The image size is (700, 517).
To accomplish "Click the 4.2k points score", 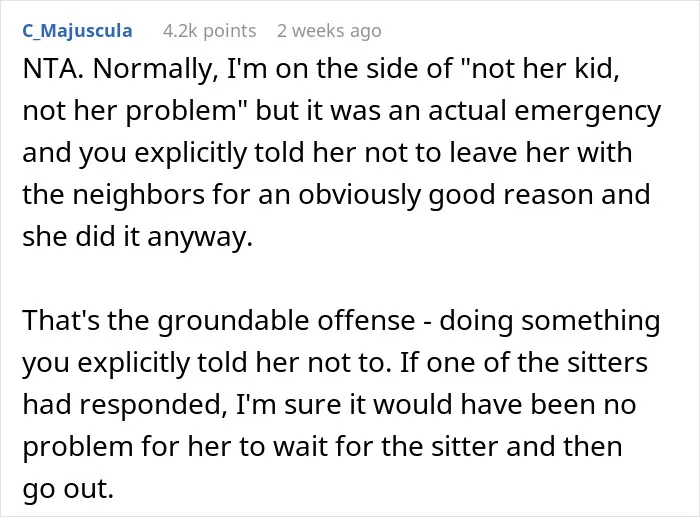I will pos(209,31).
